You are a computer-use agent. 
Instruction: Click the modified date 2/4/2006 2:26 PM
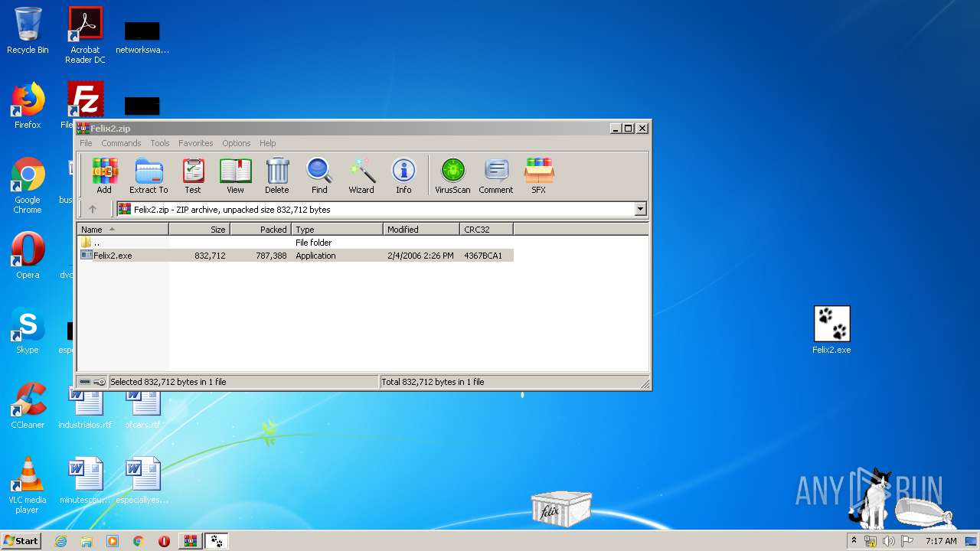coord(420,256)
